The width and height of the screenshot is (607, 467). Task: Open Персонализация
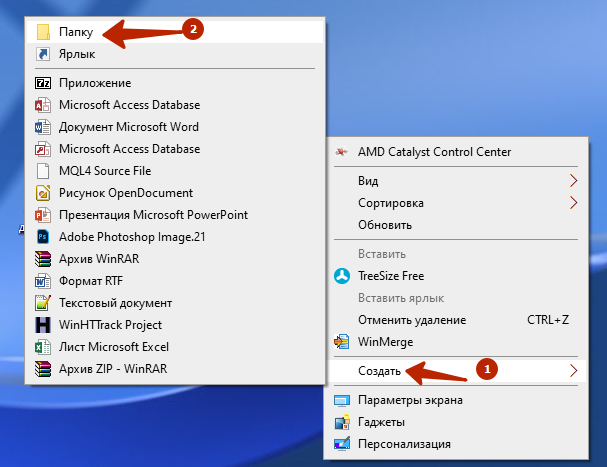(456, 444)
